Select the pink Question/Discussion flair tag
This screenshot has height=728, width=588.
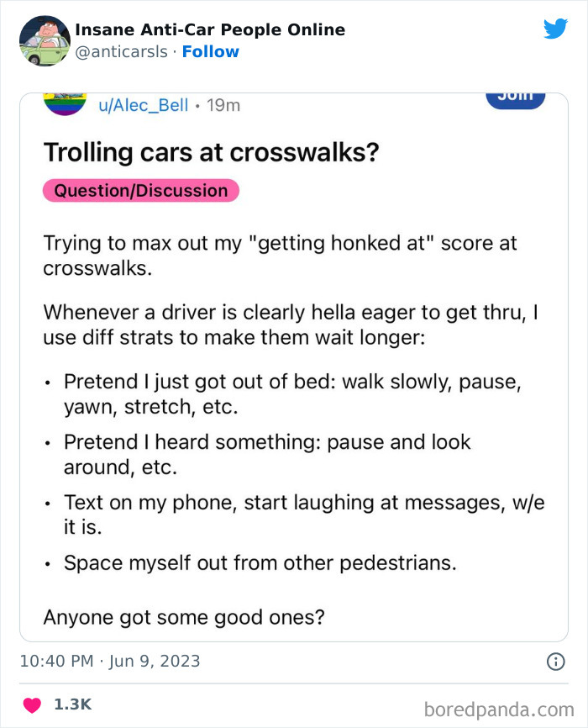pos(140,190)
